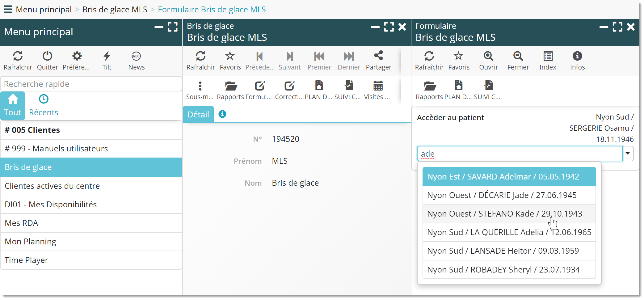Open Préférences gear icon
The width and height of the screenshot is (644, 300).
(x=77, y=56)
